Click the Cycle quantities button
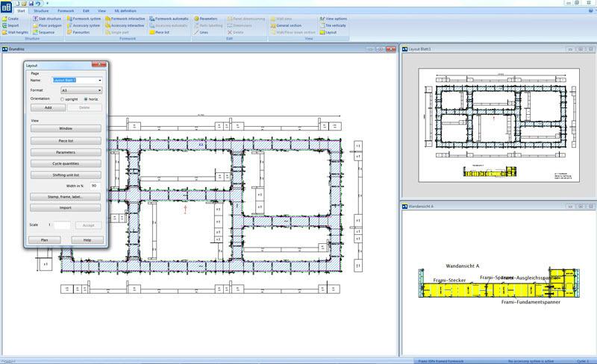This screenshot has width=597, height=364. [66, 163]
